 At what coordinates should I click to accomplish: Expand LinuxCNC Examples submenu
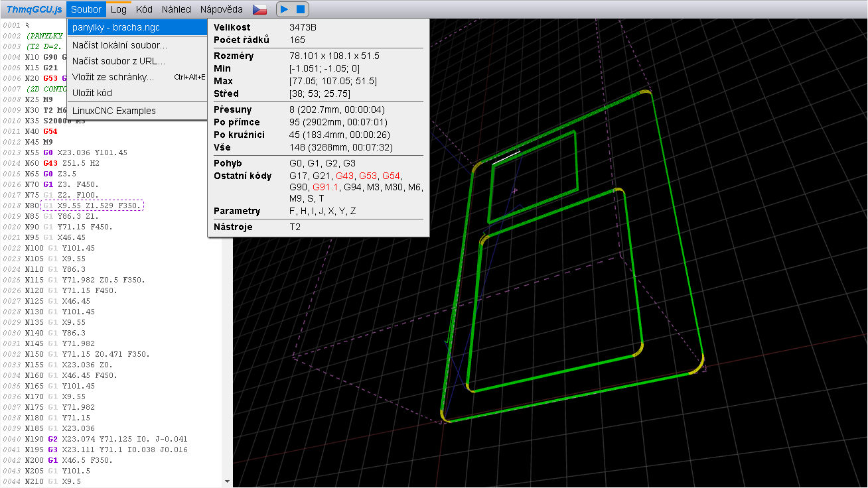(114, 111)
